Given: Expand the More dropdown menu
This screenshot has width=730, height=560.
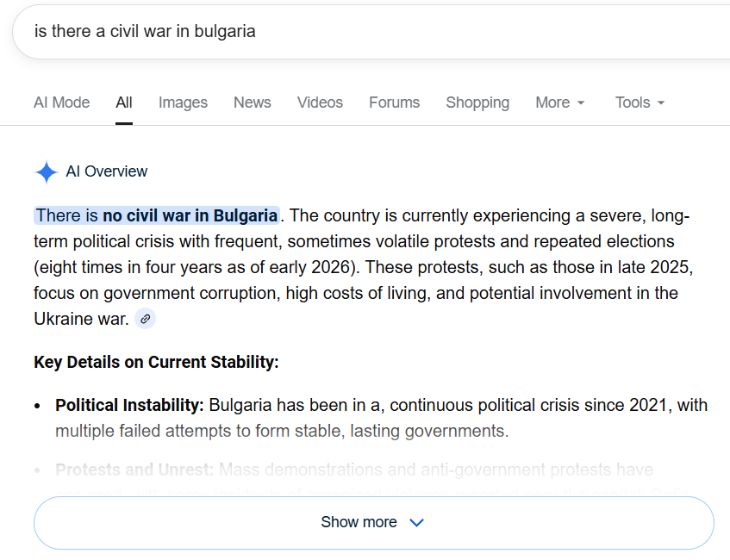Looking at the screenshot, I should pos(559,103).
